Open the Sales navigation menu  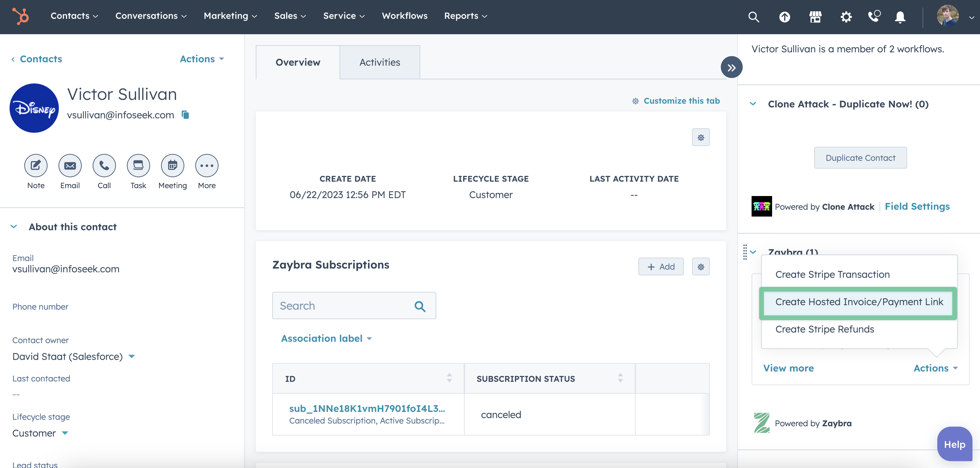click(290, 16)
